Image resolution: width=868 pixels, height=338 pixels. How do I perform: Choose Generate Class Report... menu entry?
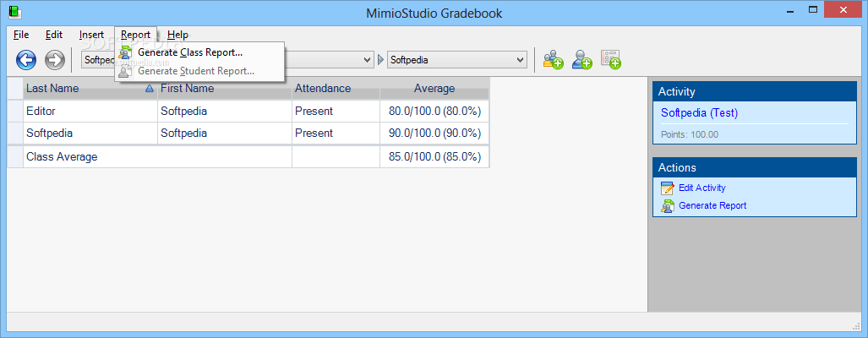click(x=199, y=52)
